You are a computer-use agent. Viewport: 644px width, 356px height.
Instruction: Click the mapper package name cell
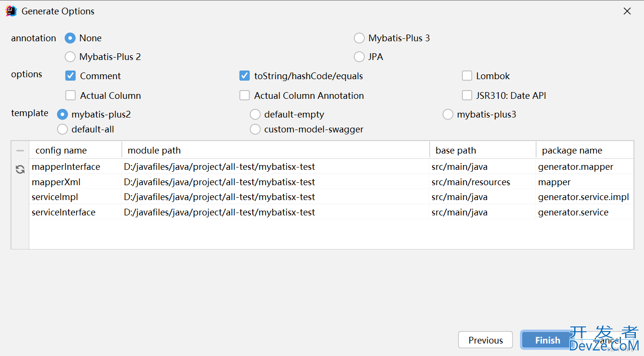585,182
